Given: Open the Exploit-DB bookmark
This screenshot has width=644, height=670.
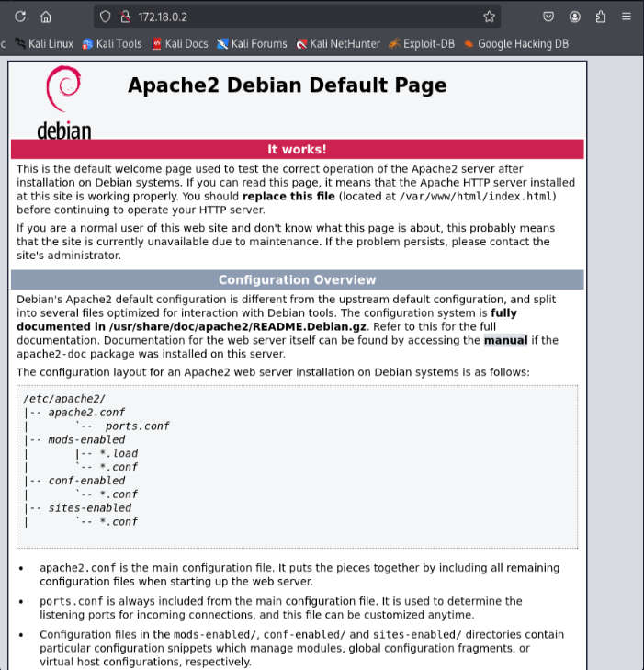Looking at the screenshot, I should pos(422,43).
